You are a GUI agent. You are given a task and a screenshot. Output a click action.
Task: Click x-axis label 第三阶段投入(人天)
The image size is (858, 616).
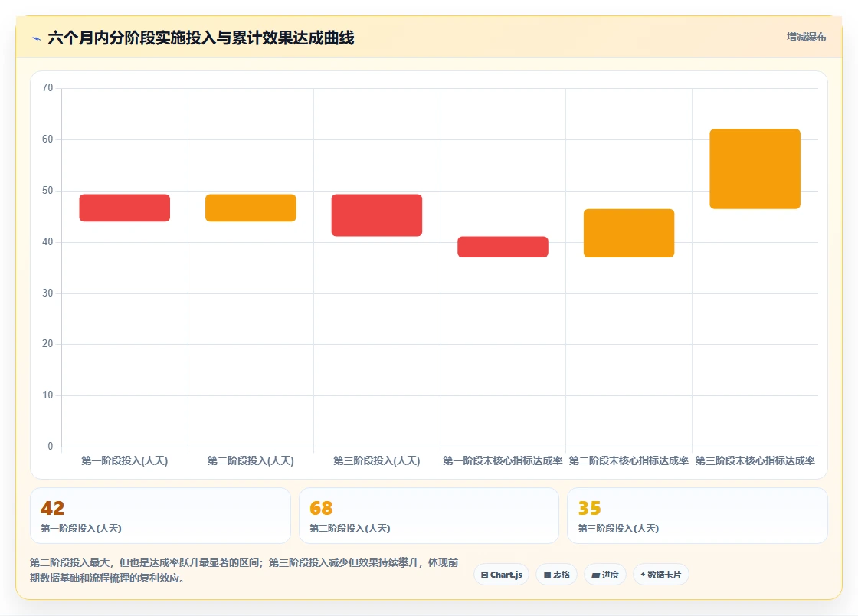[376, 460]
